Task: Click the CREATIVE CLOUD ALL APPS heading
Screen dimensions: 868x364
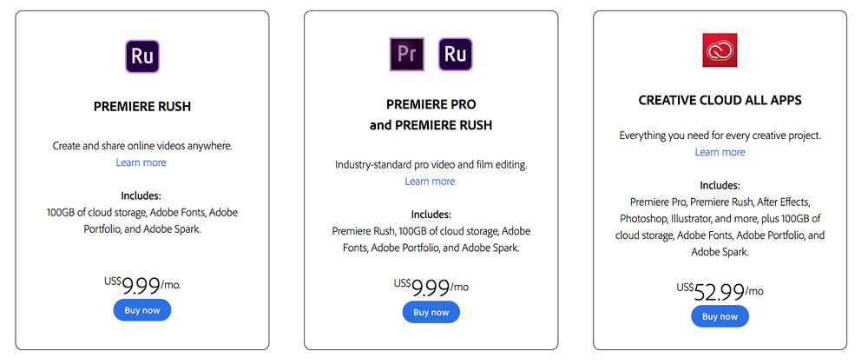Action: tap(720, 100)
